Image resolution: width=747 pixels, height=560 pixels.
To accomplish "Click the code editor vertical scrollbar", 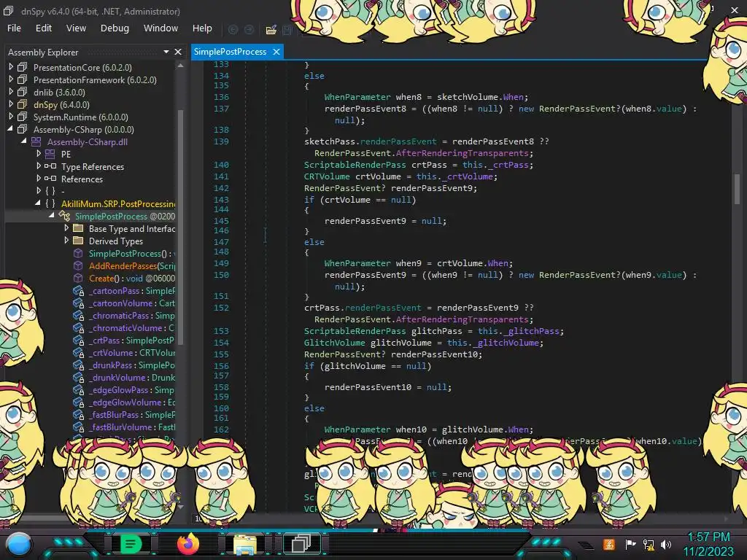I will 737,189.
